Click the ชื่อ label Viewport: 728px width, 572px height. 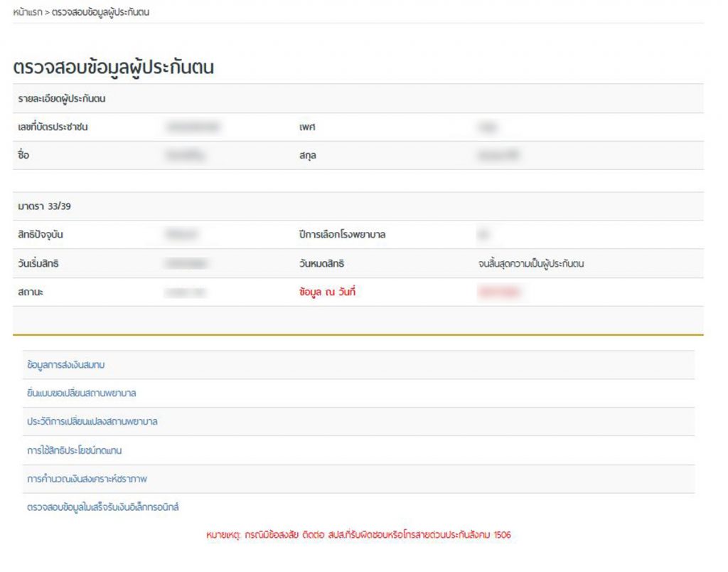[x=23, y=154]
